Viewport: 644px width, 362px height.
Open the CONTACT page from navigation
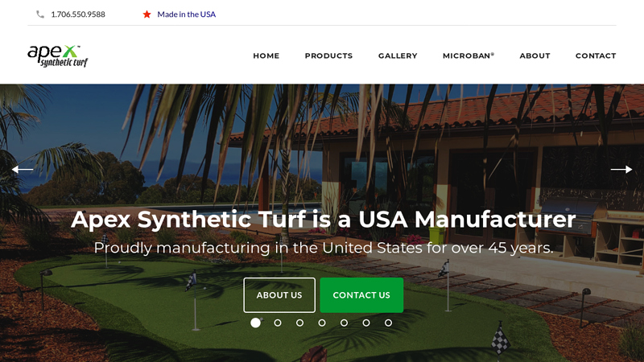[x=596, y=56]
